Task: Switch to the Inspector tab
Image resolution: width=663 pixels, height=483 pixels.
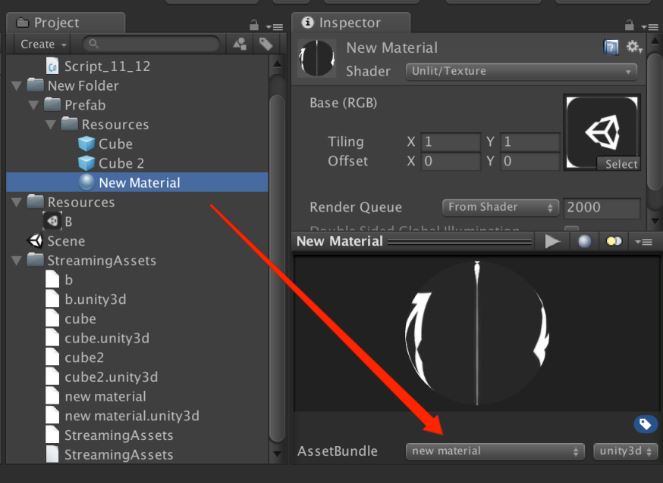Action: (x=349, y=22)
